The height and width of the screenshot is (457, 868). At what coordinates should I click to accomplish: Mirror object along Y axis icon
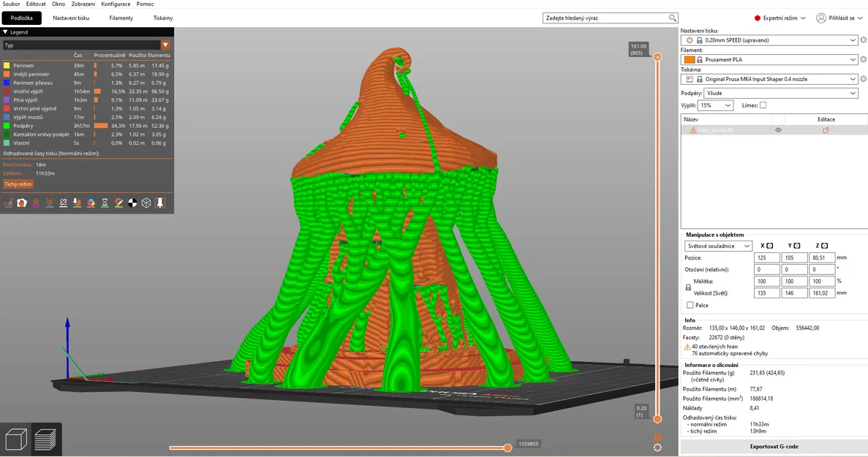[797, 246]
